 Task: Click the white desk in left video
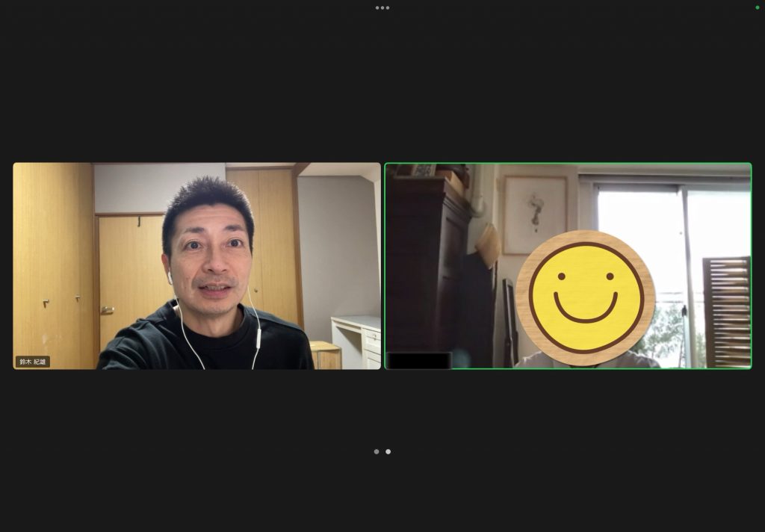point(357,336)
